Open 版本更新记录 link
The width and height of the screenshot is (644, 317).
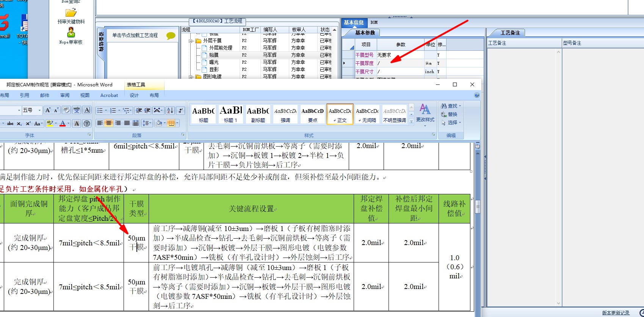click(x=616, y=313)
